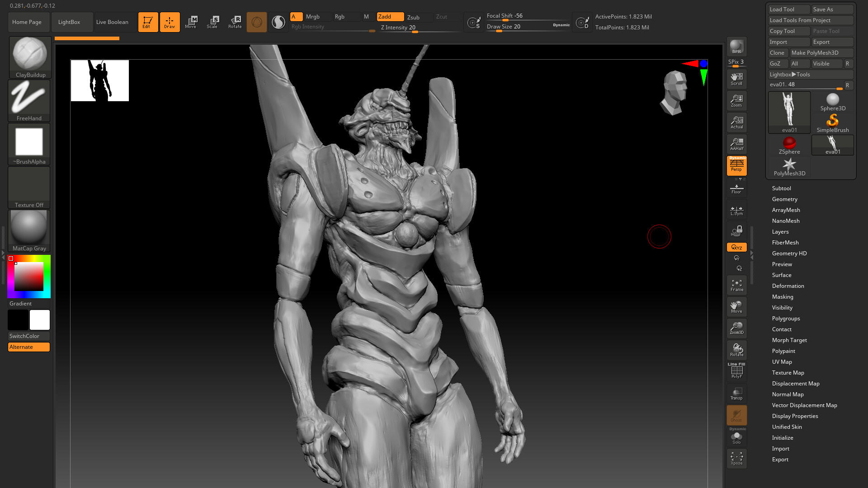Expand the Masking section
868x488 pixels.
(782, 297)
